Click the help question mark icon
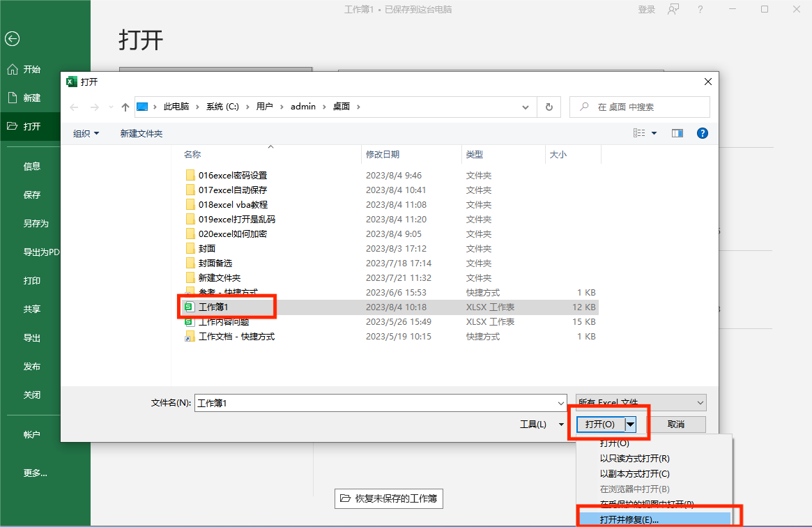The image size is (812, 527). [x=702, y=132]
